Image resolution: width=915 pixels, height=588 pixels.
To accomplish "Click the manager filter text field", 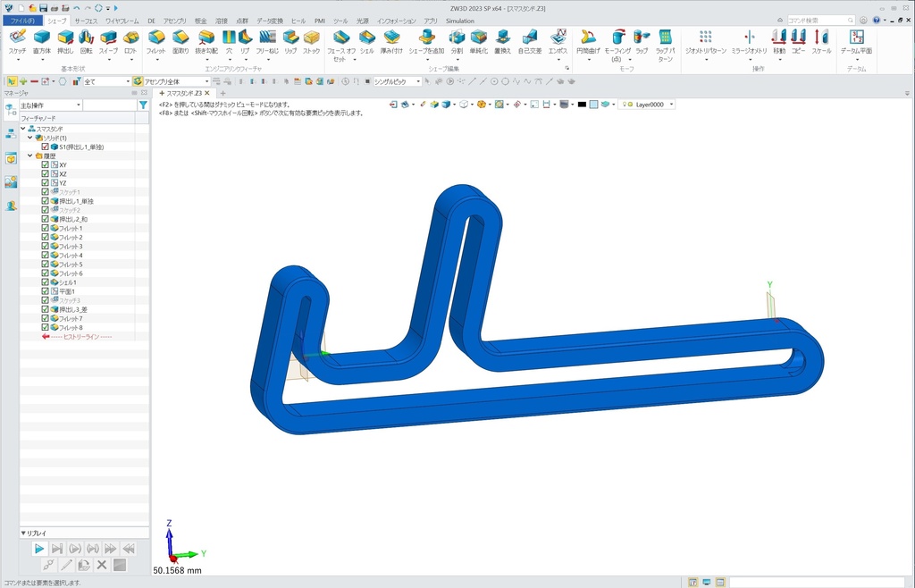I will click(x=110, y=105).
